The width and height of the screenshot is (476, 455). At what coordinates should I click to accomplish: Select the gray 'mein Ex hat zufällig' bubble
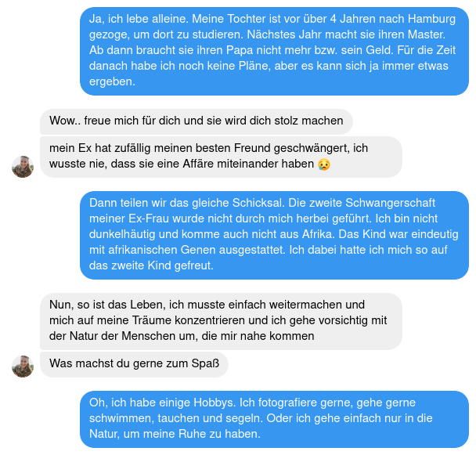click(221, 157)
